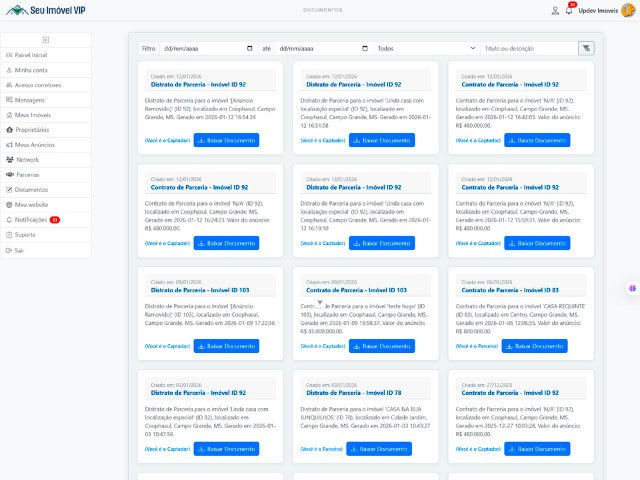Click the notification bell icon in header
Image resolution: width=640 pixels, height=480 pixels.
point(569,10)
